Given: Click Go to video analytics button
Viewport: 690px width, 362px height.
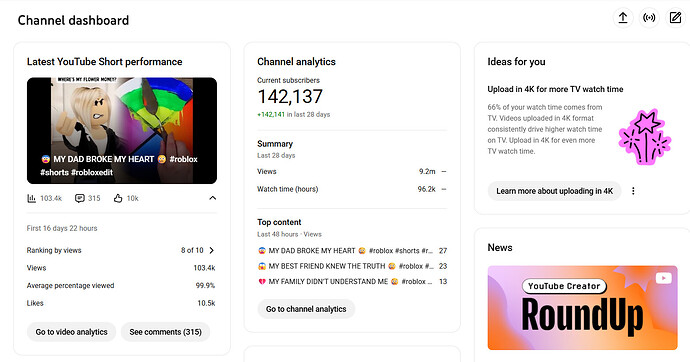Looking at the screenshot, I should pos(71,332).
